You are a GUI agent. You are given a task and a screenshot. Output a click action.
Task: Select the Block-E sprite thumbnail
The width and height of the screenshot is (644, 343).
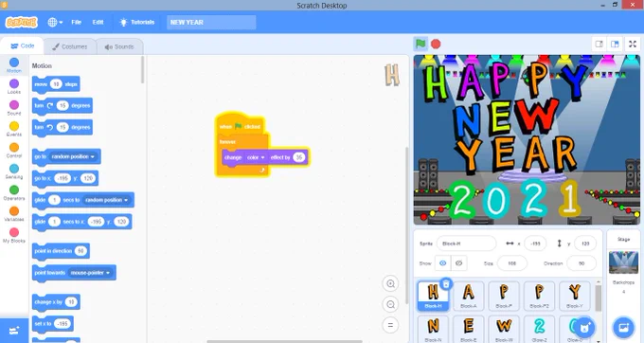(469, 329)
